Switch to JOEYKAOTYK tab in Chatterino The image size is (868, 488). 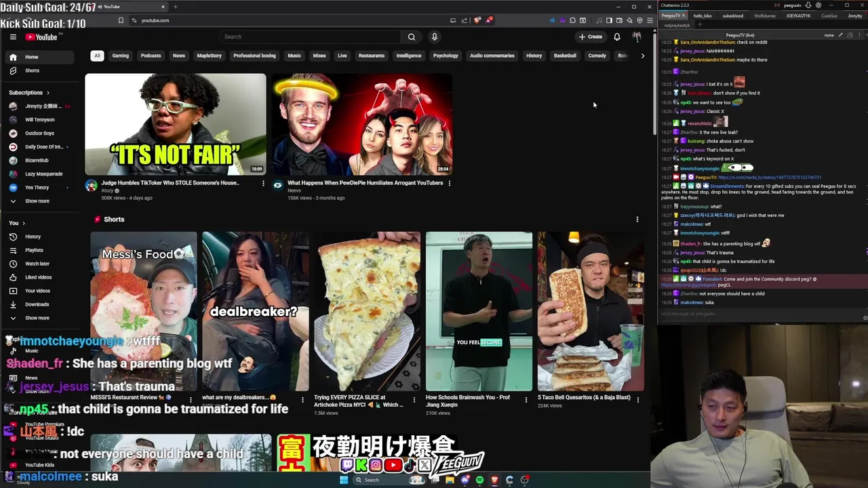pyautogui.click(x=798, y=16)
